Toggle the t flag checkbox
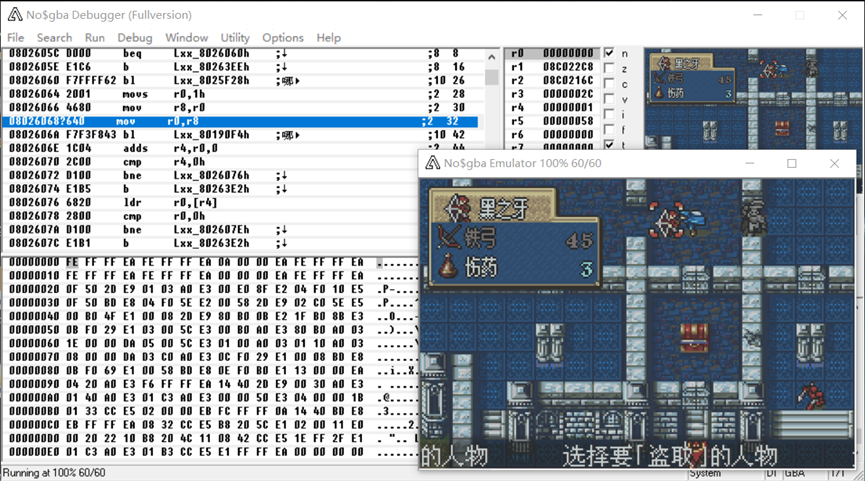Image resolution: width=865 pixels, height=481 pixels. pos(609,145)
